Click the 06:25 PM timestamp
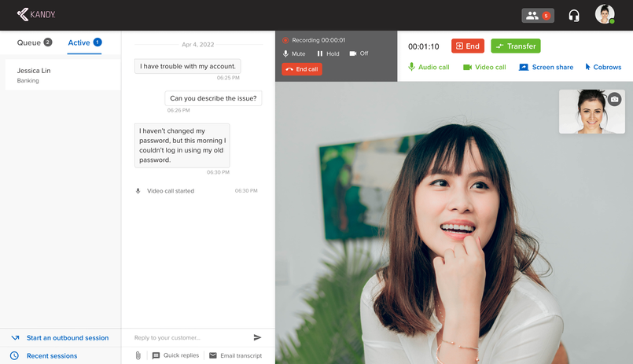This screenshot has width=633, height=364. 228,78
